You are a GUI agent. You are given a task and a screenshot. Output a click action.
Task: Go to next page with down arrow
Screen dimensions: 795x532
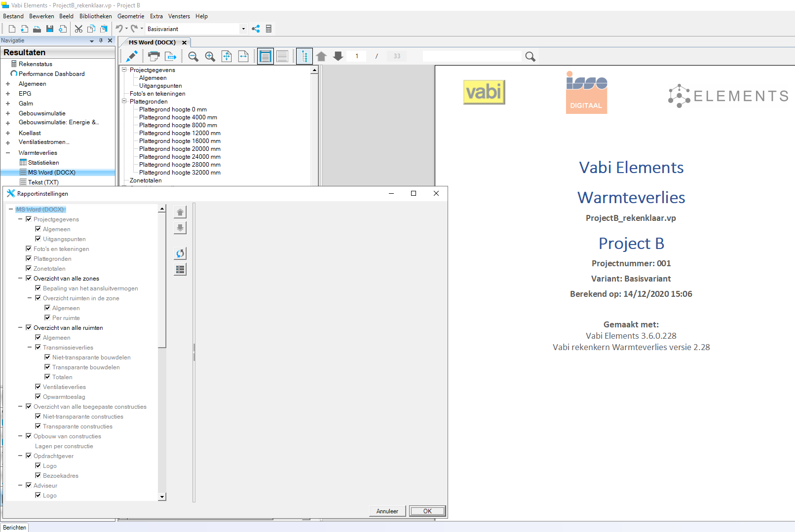tap(338, 56)
